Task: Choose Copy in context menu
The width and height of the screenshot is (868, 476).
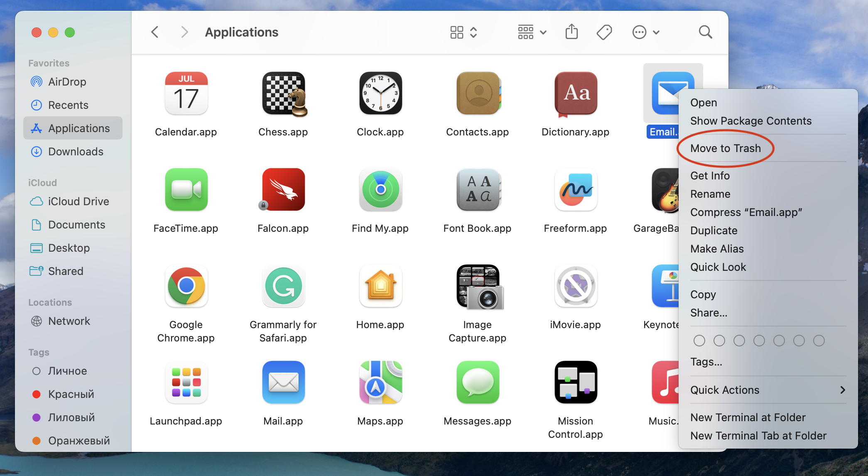Action: (x=768, y=294)
